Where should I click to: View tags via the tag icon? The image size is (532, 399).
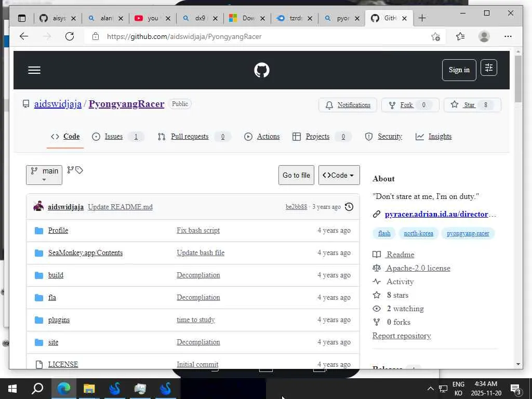(79, 170)
